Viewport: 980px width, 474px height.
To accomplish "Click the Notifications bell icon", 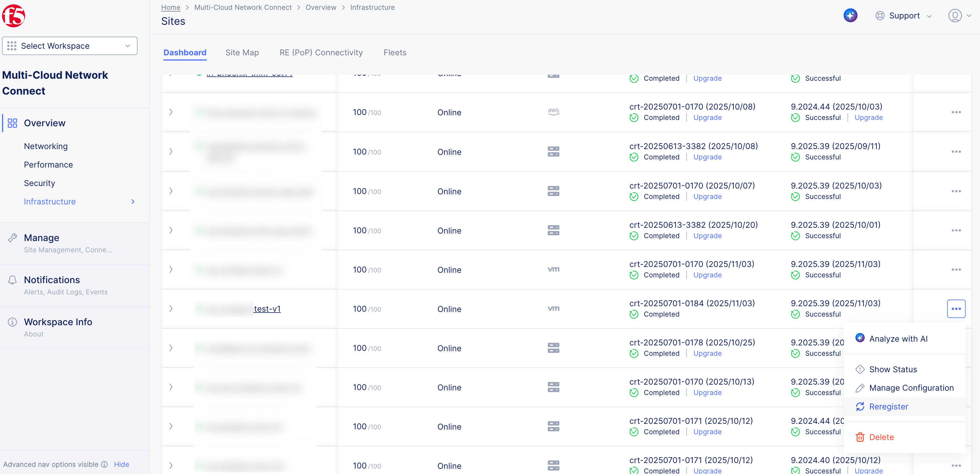I will [12, 280].
